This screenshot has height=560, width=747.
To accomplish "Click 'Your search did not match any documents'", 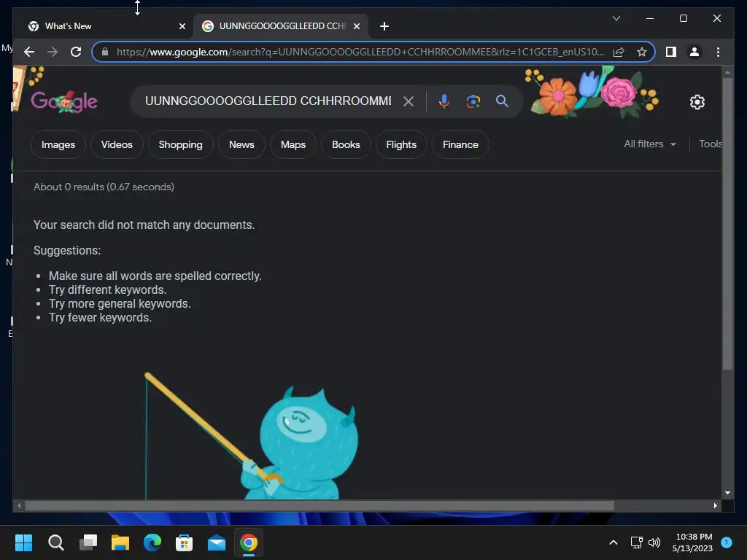I will pyautogui.click(x=144, y=225).
